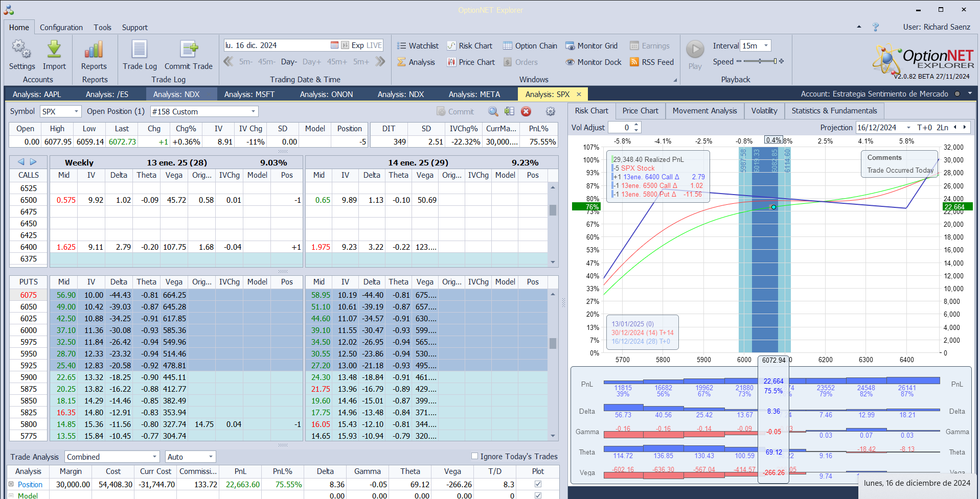Open the Option Chain window
This screenshot has height=499, width=980.
530,46
